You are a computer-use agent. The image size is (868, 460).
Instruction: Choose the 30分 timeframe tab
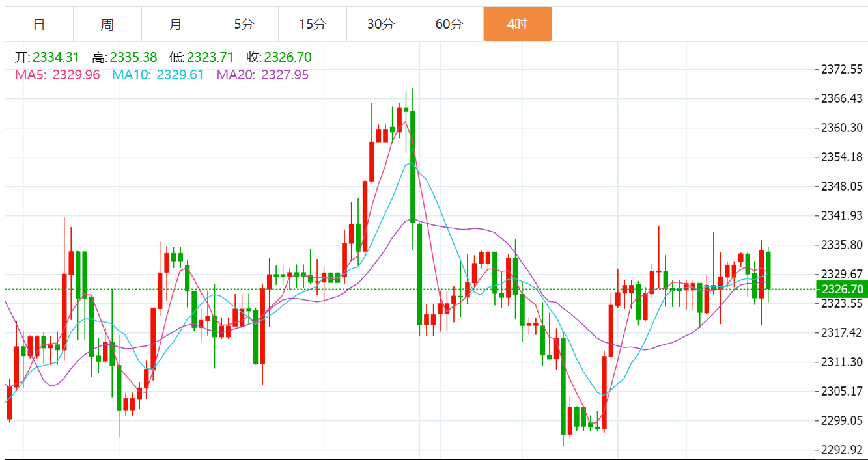click(x=381, y=24)
